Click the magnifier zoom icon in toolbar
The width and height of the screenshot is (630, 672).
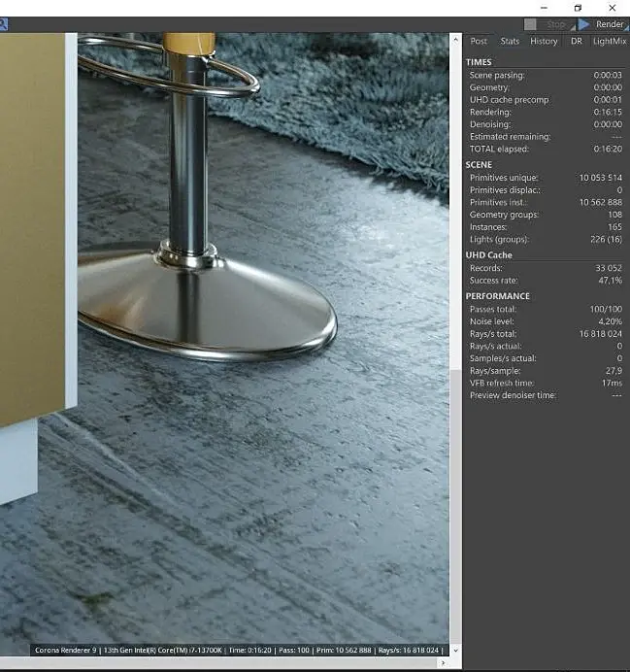click(4, 24)
